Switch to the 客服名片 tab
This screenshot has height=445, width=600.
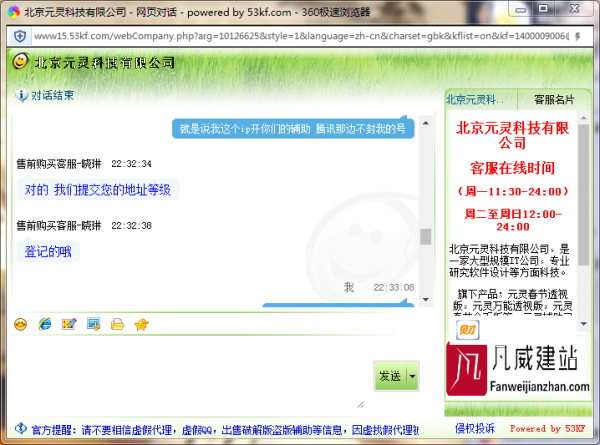(554, 100)
